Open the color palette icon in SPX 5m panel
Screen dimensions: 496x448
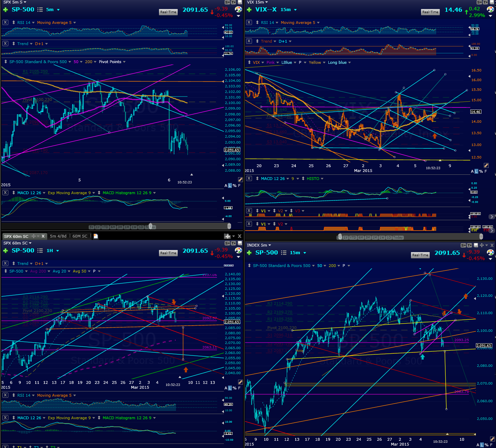coord(238,9)
